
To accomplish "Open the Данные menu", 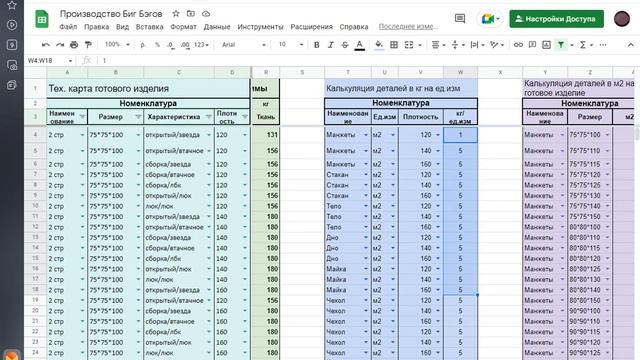I will pos(217,27).
